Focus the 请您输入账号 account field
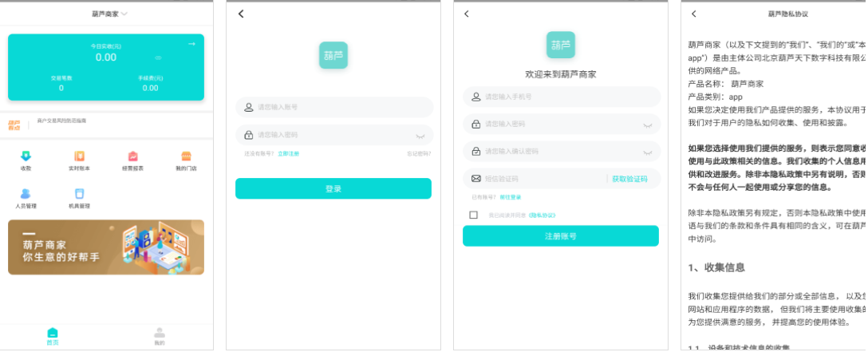The width and height of the screenshot is (868, 352). [x=334, y=108]
